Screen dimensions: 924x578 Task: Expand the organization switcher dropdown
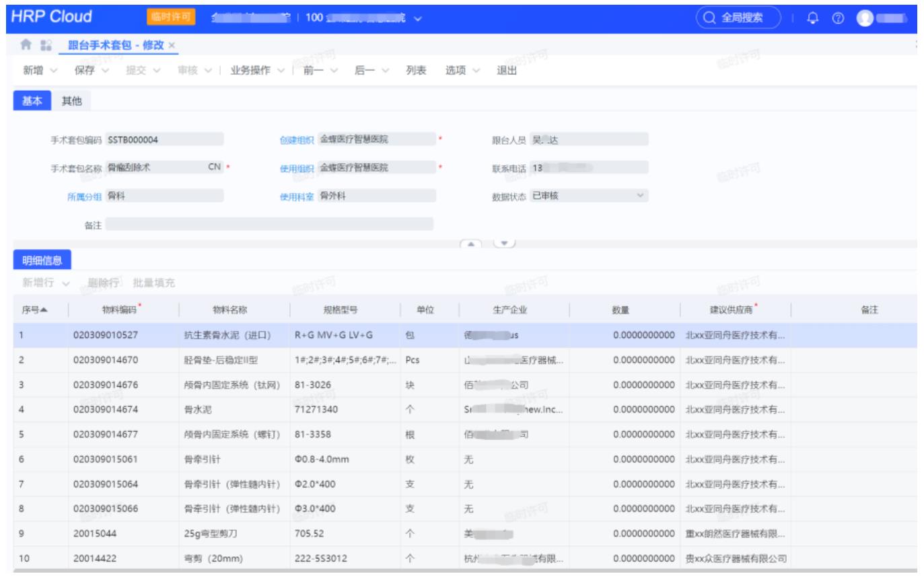point(418,17)
